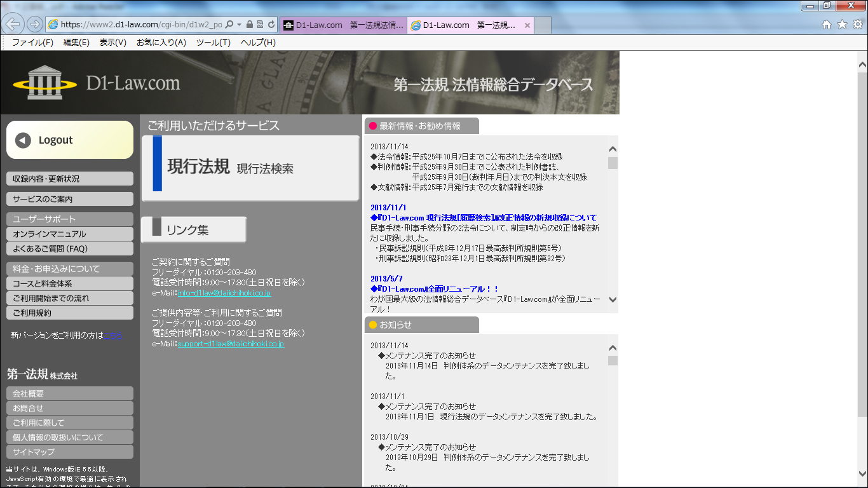
Task: Click the Logout button
Action: coord(70,140)
